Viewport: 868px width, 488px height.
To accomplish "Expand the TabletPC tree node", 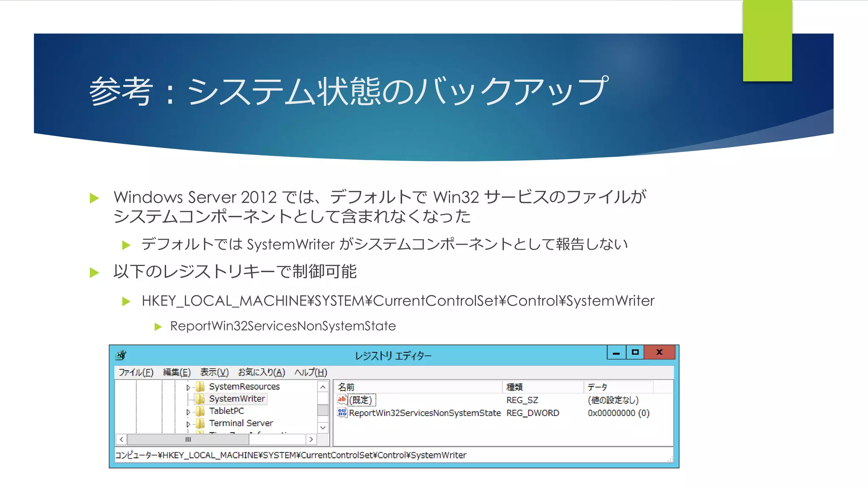I will point(188,411).
